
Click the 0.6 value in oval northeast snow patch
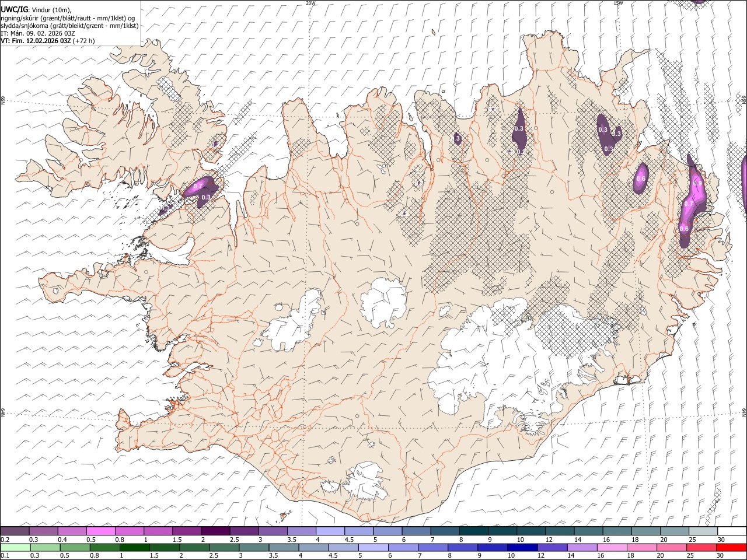tap(641, 178)
